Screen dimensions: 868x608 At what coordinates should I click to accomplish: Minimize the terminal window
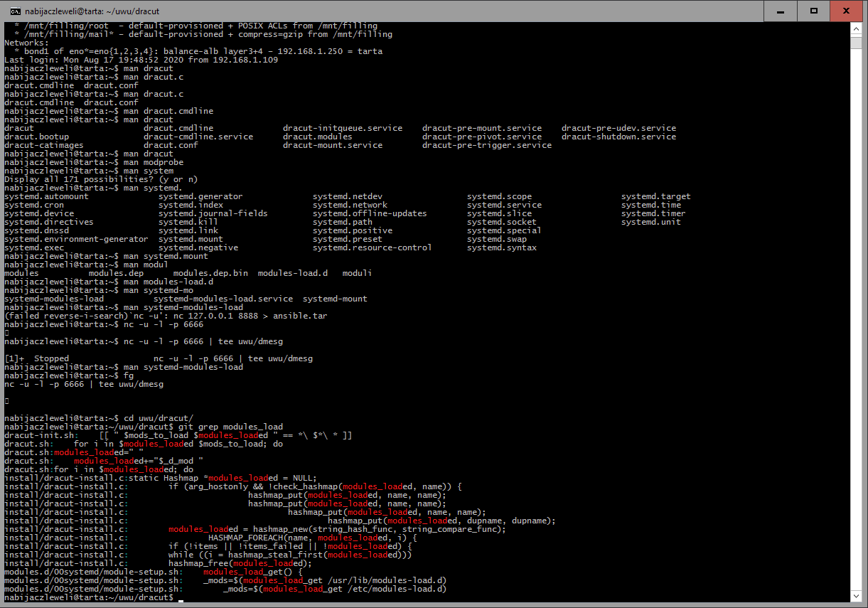tap(781, 11)
